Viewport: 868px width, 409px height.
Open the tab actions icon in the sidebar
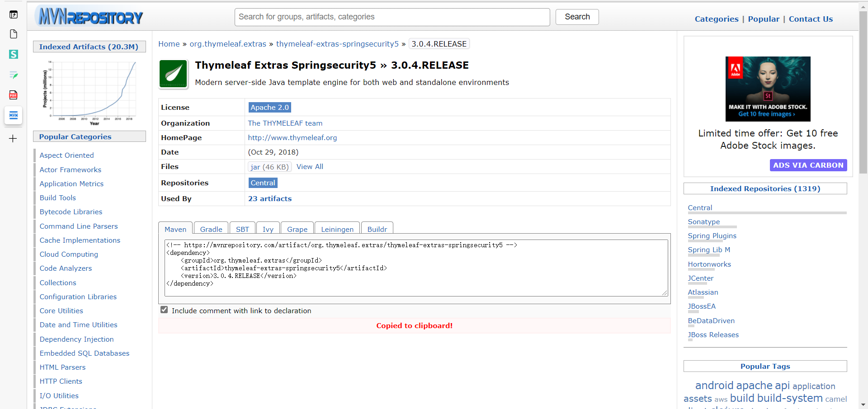coord(14,14)
